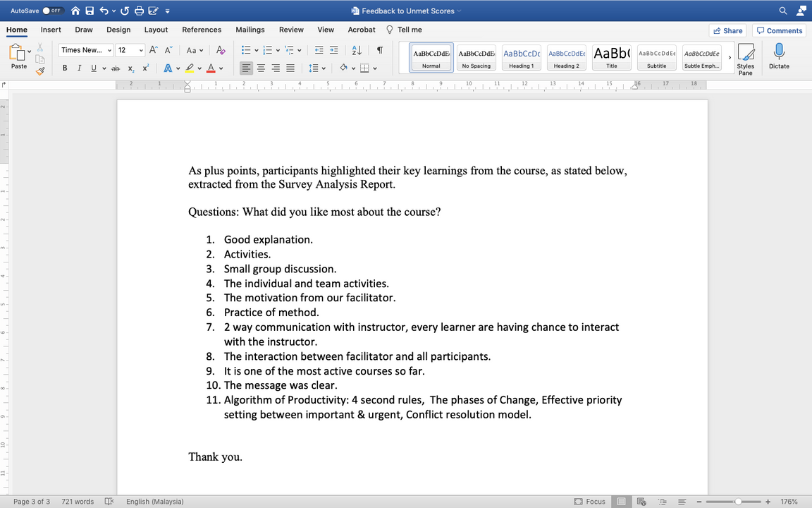Switch to the References tab

click(202, 30)
